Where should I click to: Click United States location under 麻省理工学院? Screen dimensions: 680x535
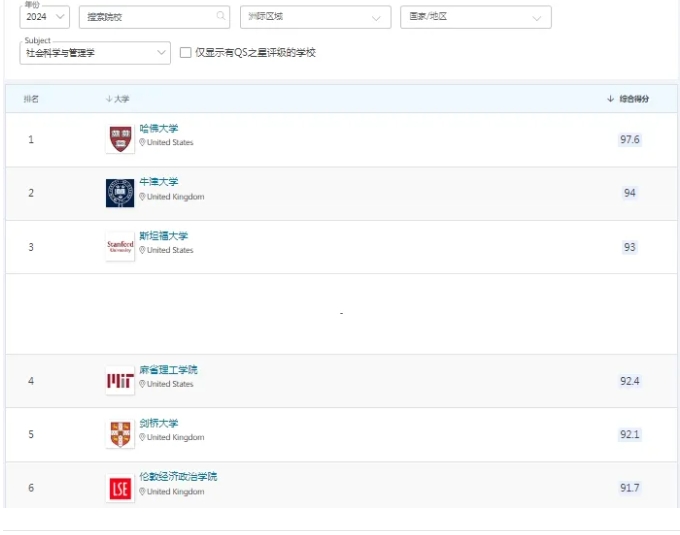(x=170, y=384)
